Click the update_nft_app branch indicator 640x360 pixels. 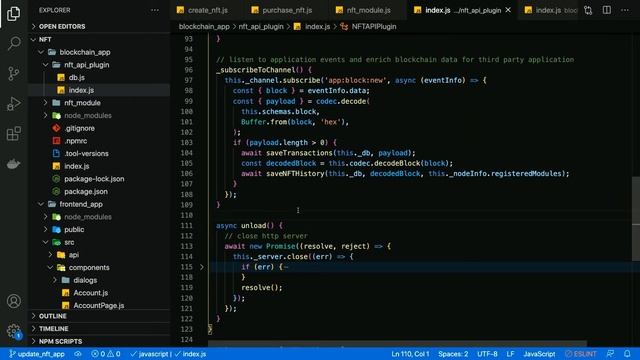(x=37, y=354)
